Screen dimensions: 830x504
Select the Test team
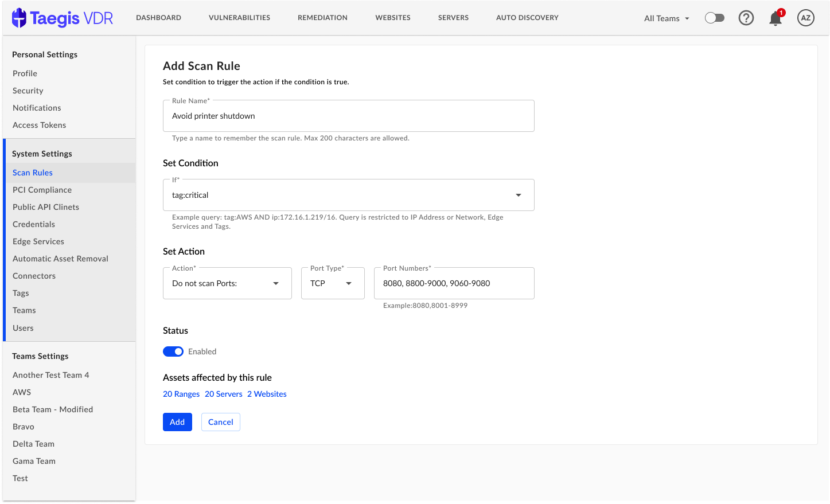(x=20, y=478)
